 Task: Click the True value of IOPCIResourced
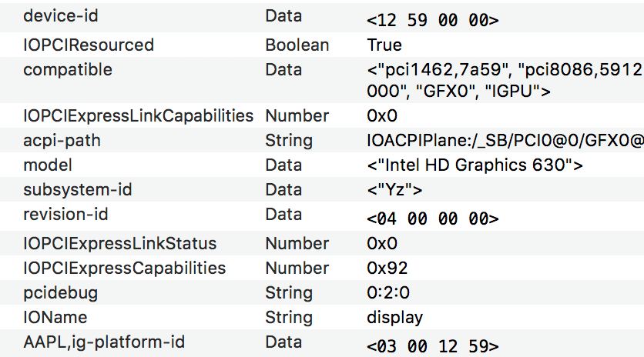click(384, 45)
